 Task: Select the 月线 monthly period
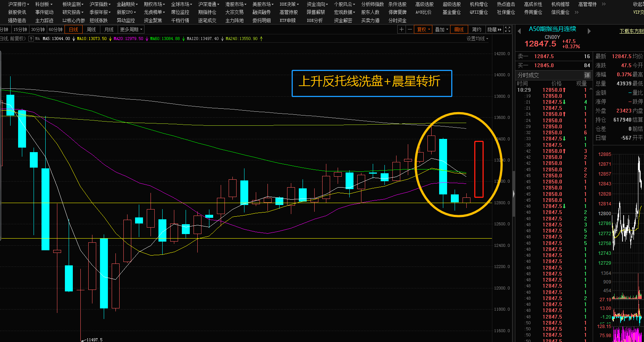[x=109, y=29]
